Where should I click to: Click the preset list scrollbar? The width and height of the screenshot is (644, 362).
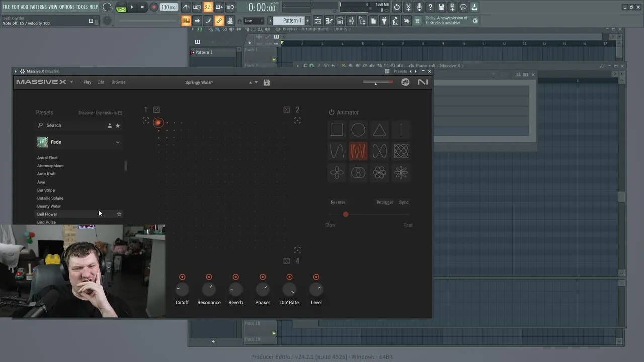126,166
